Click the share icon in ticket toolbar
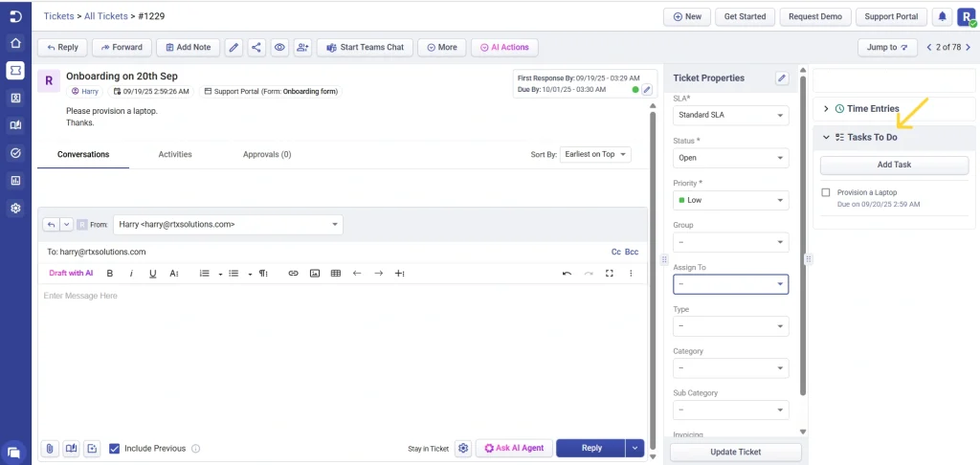The height and width of the screenshot is (465, 980). pyautogui.click(x=256, y=47)
